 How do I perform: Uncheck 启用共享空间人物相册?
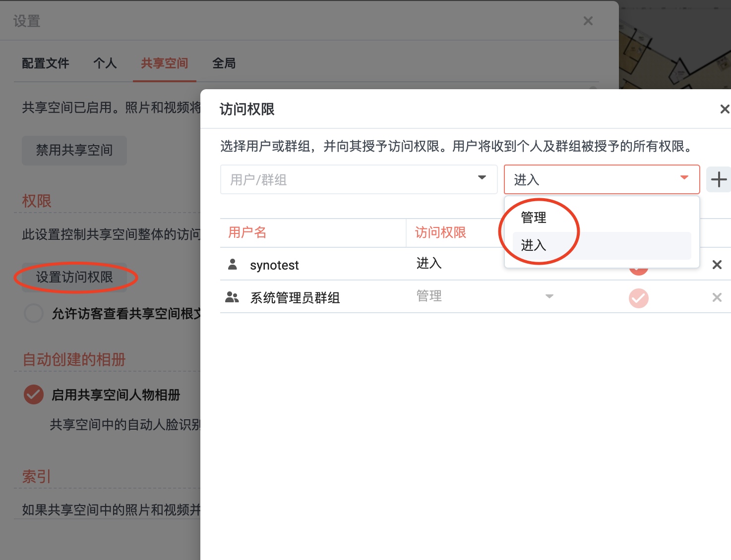coord(34,394)
